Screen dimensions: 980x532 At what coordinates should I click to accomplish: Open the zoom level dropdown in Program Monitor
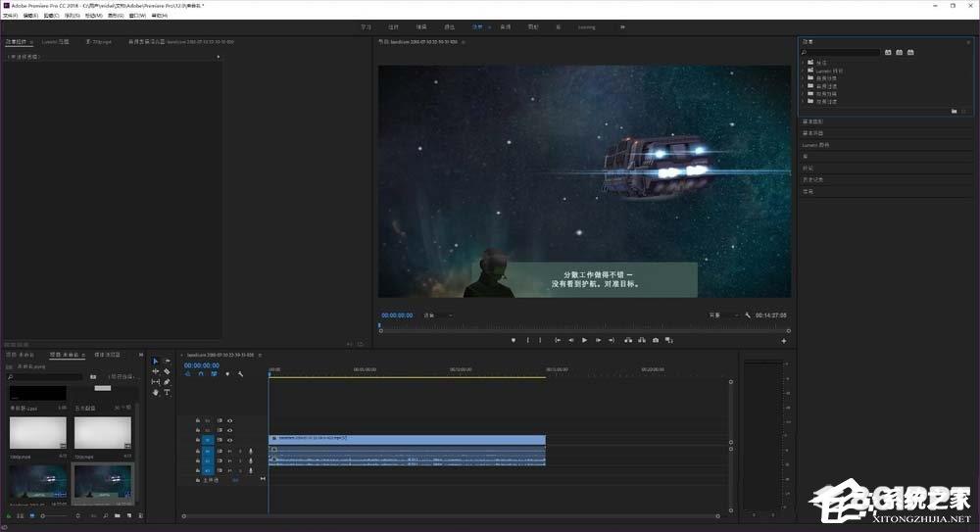(437, 315)
